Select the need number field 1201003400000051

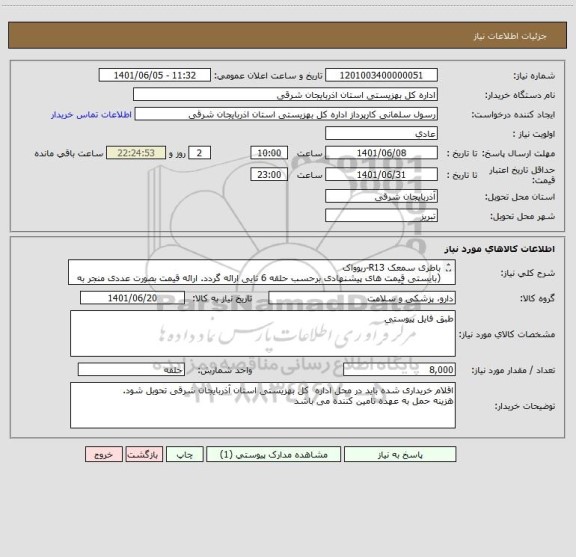click(x=381, y=75)
